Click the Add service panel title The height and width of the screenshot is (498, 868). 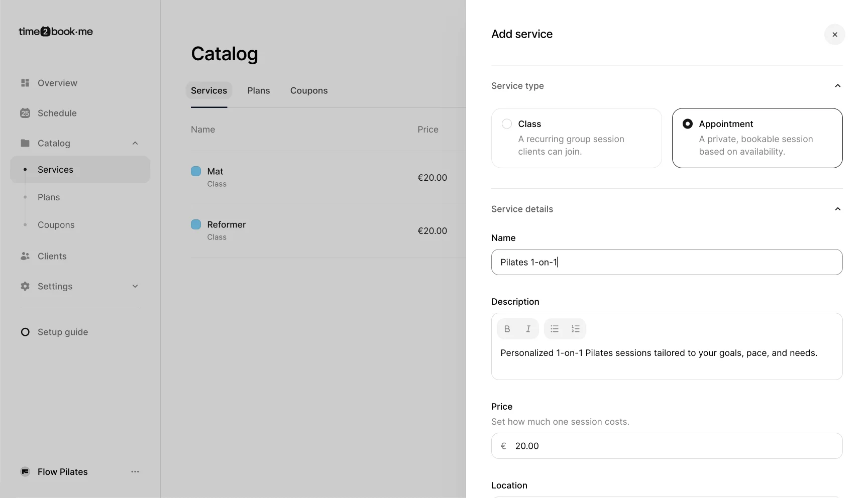pos(522,34)
